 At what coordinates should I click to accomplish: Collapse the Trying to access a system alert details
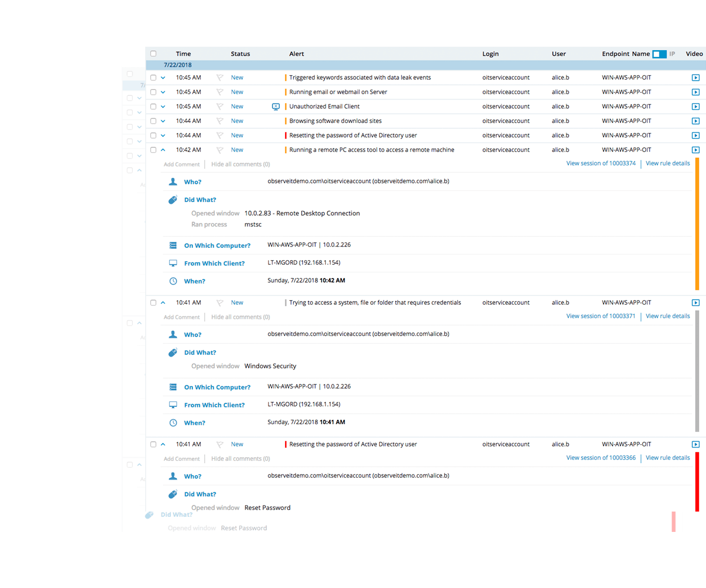tap(163, 302)
